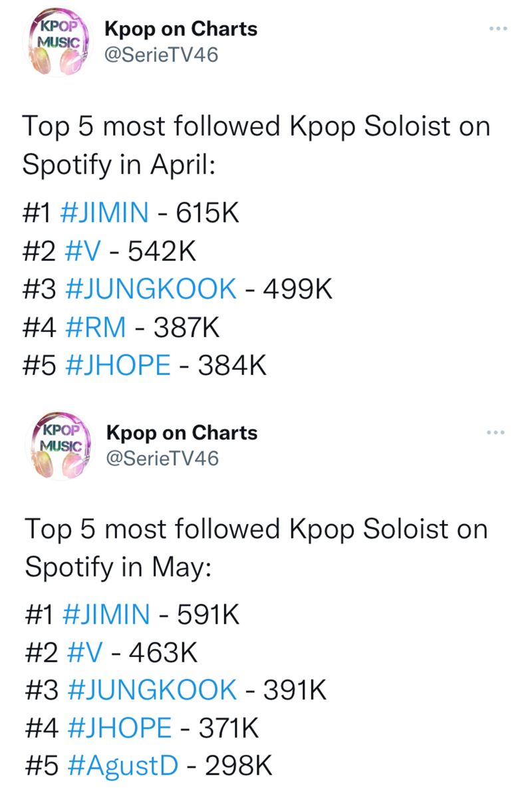The height and width of the screenshot is (798, 532).
Task: Open #JHOPE hashtag beside 384K
Action: tap(118, 365)
